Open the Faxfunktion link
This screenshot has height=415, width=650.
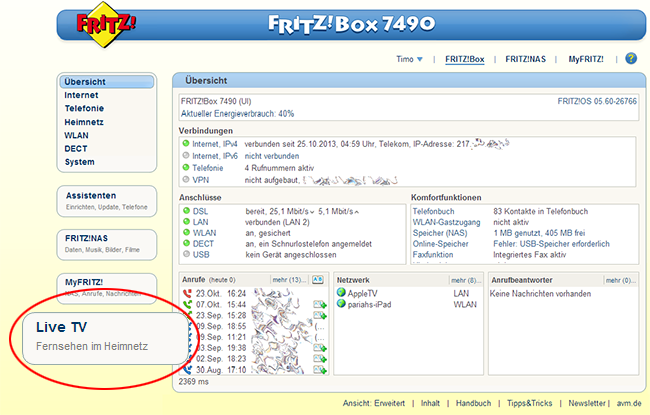(x=433, y=255)
